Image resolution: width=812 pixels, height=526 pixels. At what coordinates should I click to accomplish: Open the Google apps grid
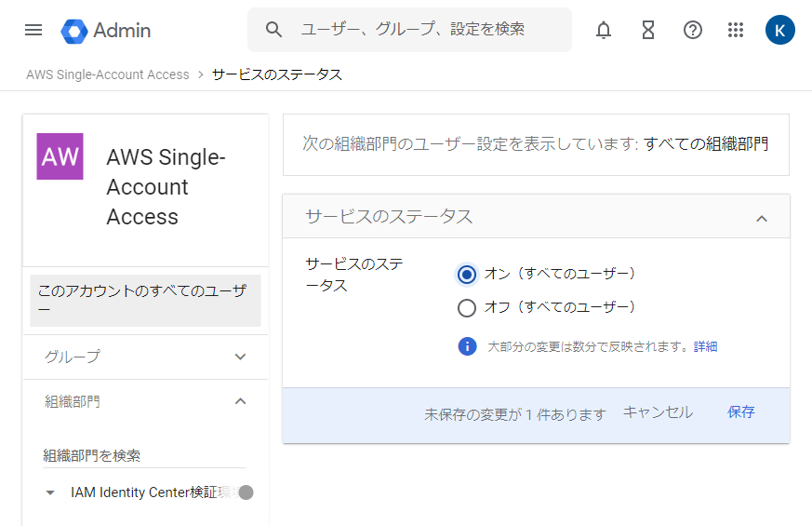(x=736, y=30)
